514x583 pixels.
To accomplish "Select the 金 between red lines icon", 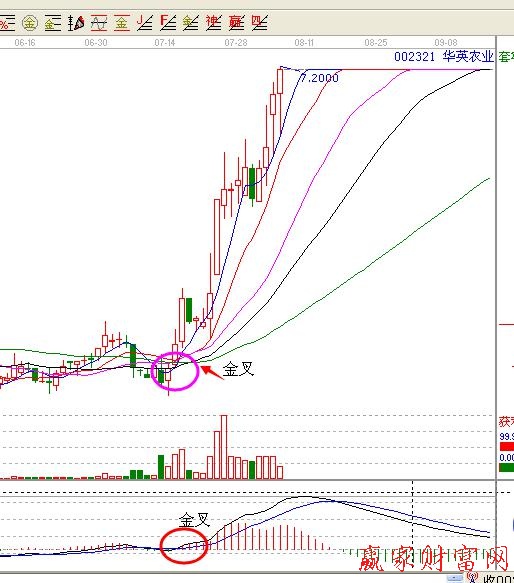I will (122, 23).
